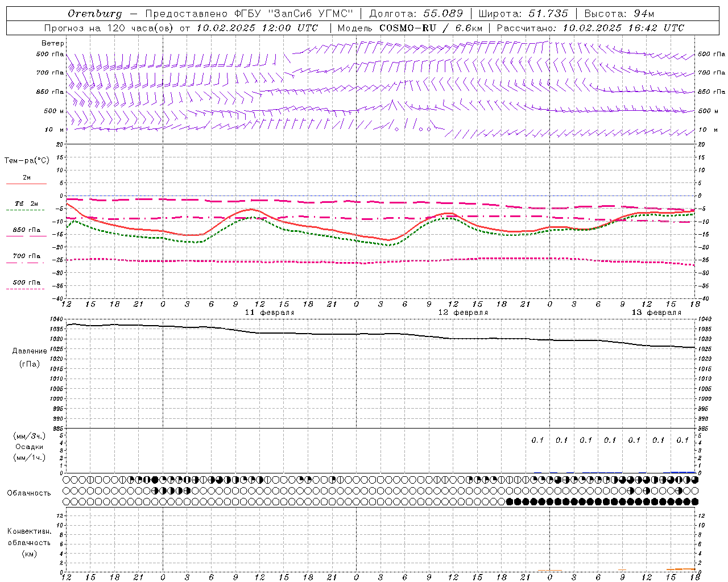Click the "Облачность" cloud cover label

click(x=29, y=493)
